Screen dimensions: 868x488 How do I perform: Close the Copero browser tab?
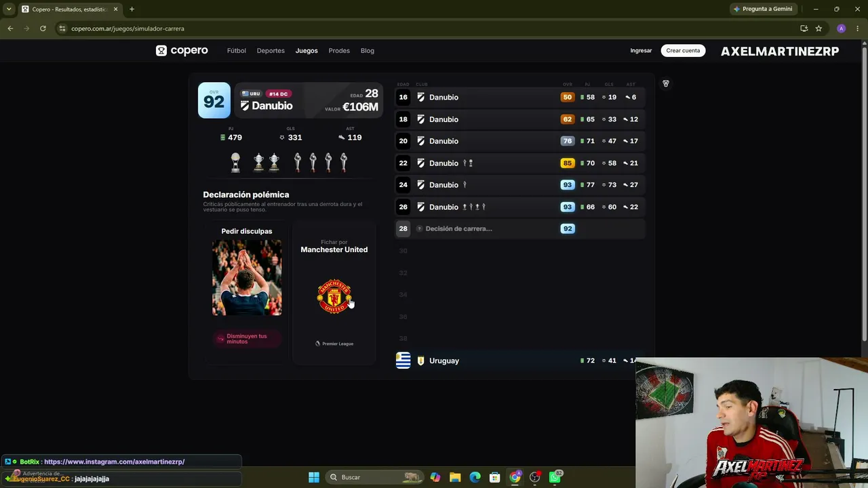tap(117, 9)
